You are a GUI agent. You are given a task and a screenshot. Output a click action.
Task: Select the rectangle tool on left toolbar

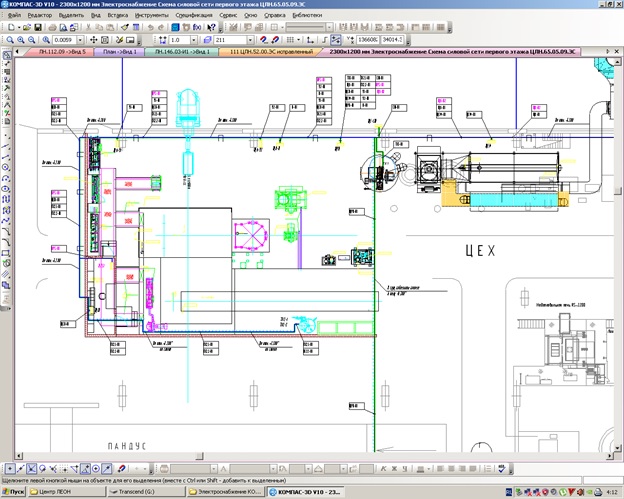(6, 253)
